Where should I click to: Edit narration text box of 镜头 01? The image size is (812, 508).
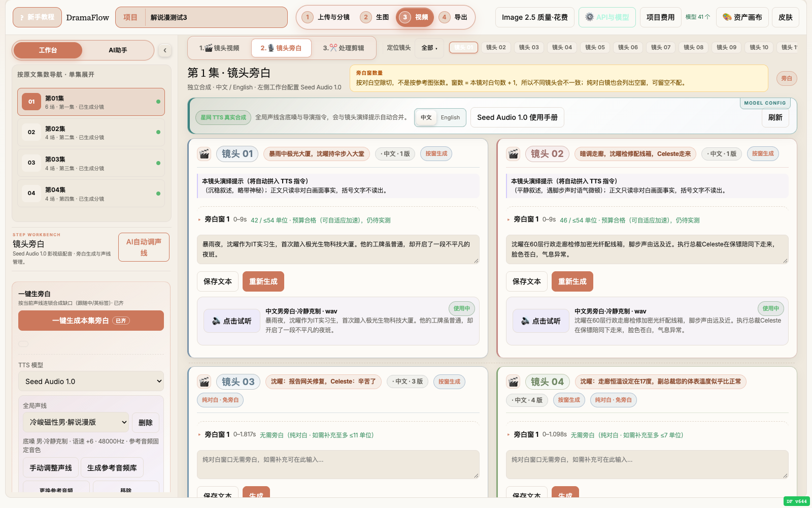338,249
